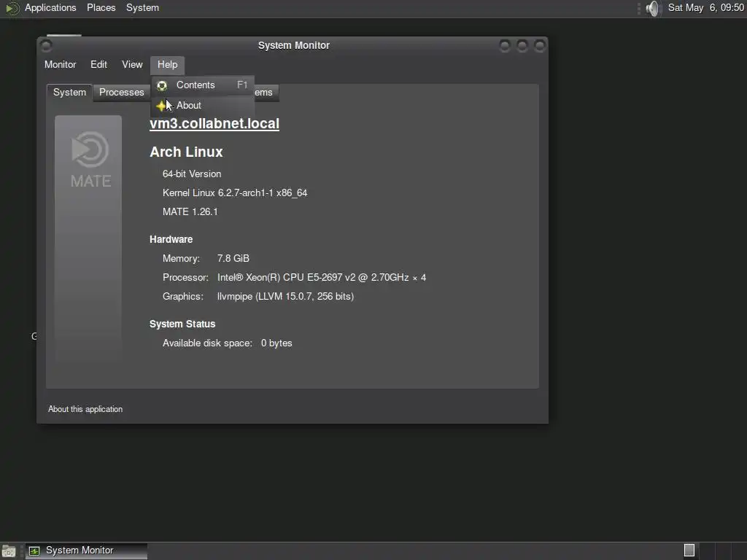Click the Kernel Linux 6.2.7-arch1-1 line
Viewport: 747px width, 560px height.
pos(235,192)
